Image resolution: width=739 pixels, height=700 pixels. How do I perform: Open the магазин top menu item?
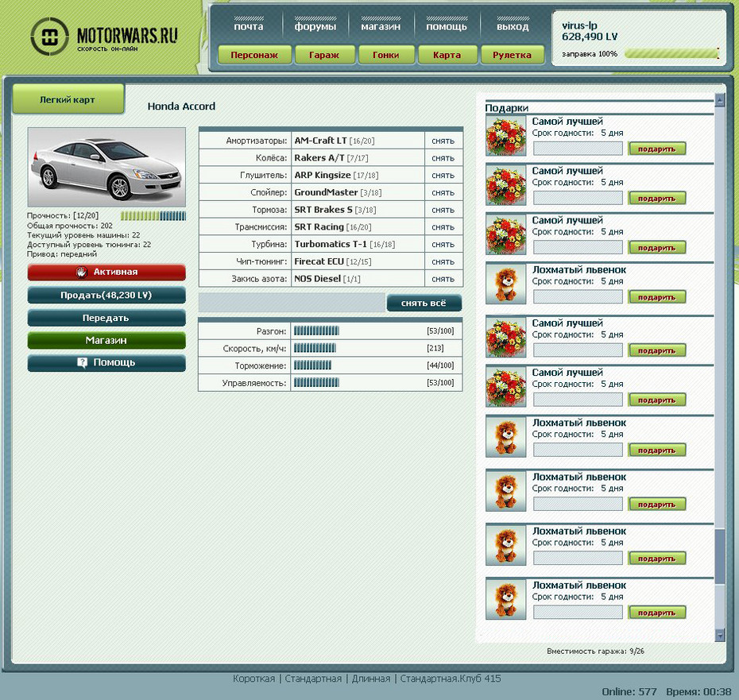point(381,26)
